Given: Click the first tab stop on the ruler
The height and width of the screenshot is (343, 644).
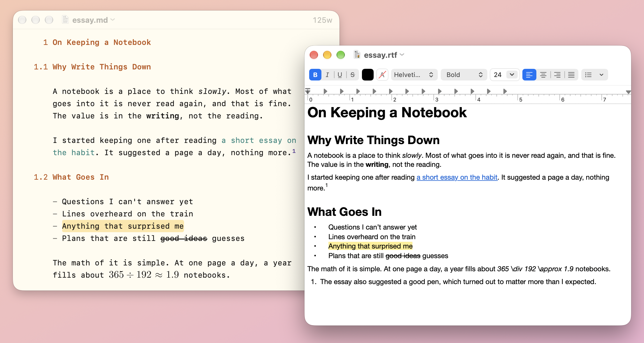Looking at the screenshot, I should [325, 91].
